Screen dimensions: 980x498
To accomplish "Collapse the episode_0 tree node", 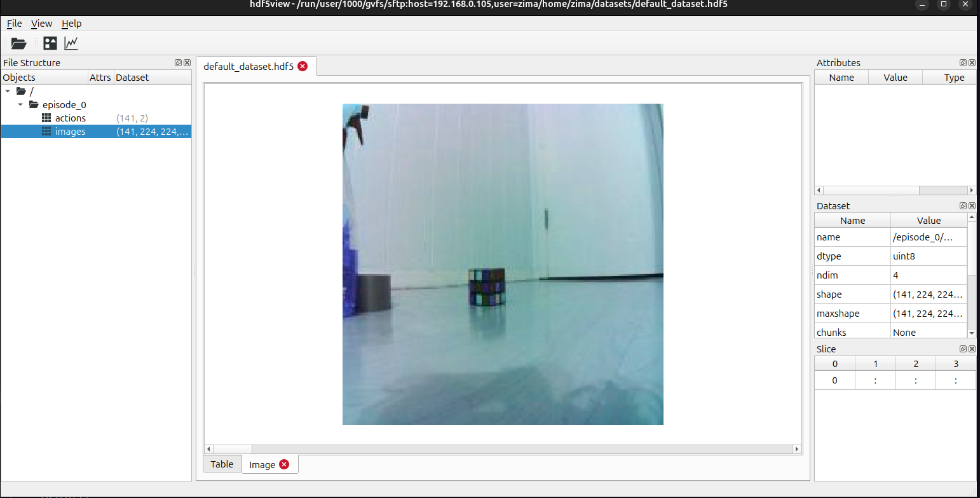I will 20,104.
